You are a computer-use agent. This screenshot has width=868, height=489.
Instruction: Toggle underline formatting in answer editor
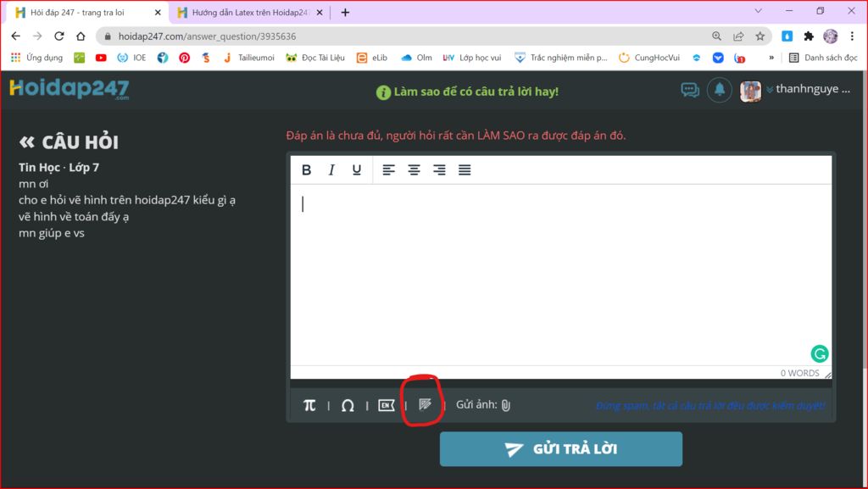(x=357, y=170)
